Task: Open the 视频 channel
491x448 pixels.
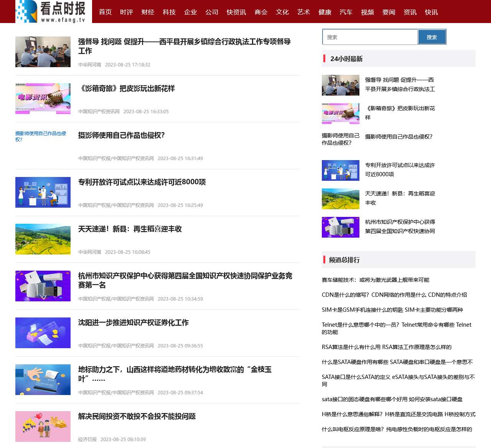Action: tap(367, 12)
